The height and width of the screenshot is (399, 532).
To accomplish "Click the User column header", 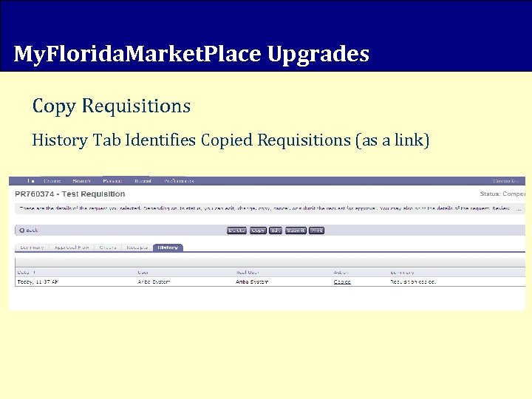I will click(143, 272).
